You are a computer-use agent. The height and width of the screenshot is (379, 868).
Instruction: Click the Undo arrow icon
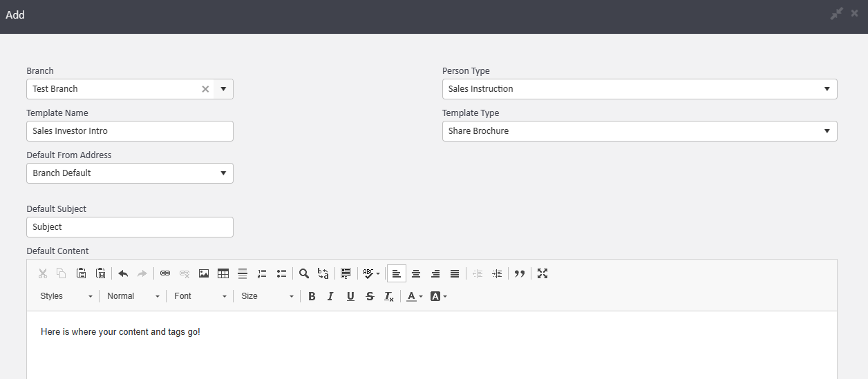pyautogui.click(x=123, y=273)
